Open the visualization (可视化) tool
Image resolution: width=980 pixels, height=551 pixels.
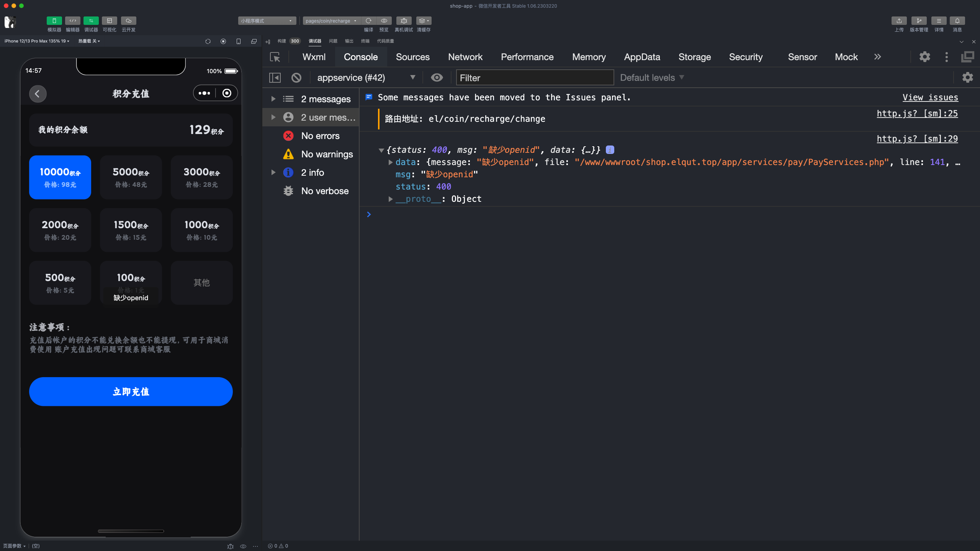109,21
